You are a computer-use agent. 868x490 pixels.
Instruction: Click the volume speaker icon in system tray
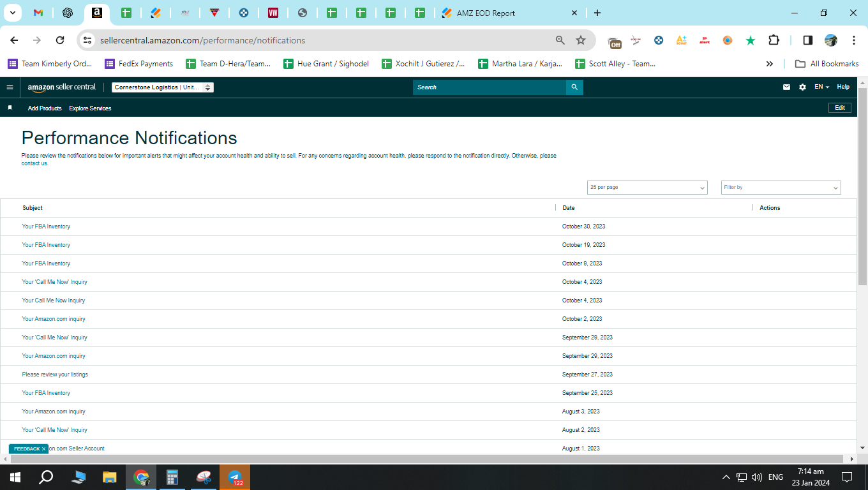point(757,477)
